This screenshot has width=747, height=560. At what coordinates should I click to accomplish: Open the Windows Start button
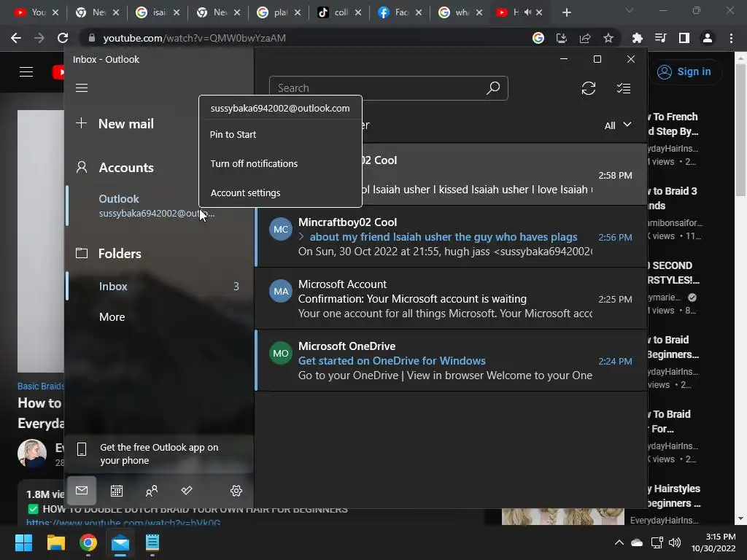23,542
